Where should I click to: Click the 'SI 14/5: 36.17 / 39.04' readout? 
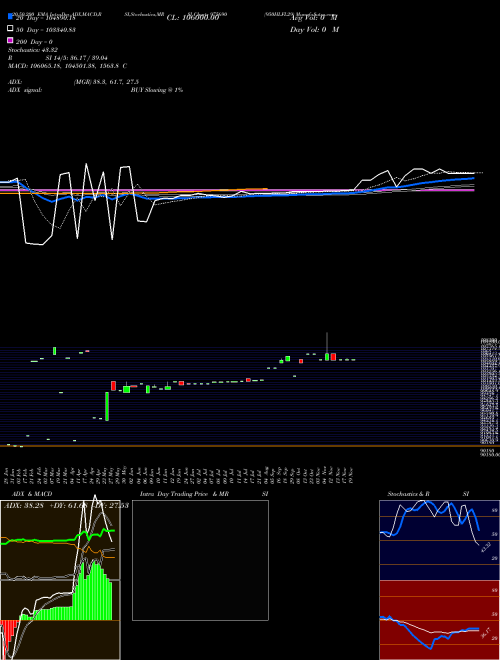(x=77, y=58)
